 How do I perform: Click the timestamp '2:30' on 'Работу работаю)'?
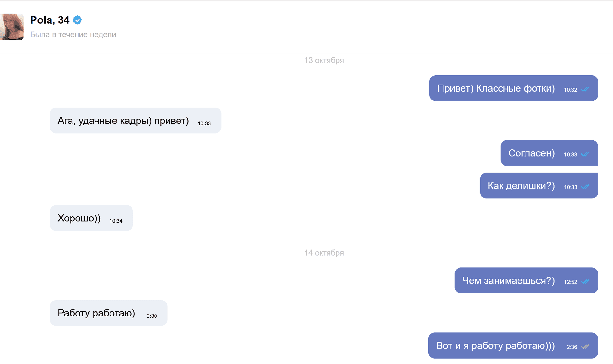tap(152, 316)
